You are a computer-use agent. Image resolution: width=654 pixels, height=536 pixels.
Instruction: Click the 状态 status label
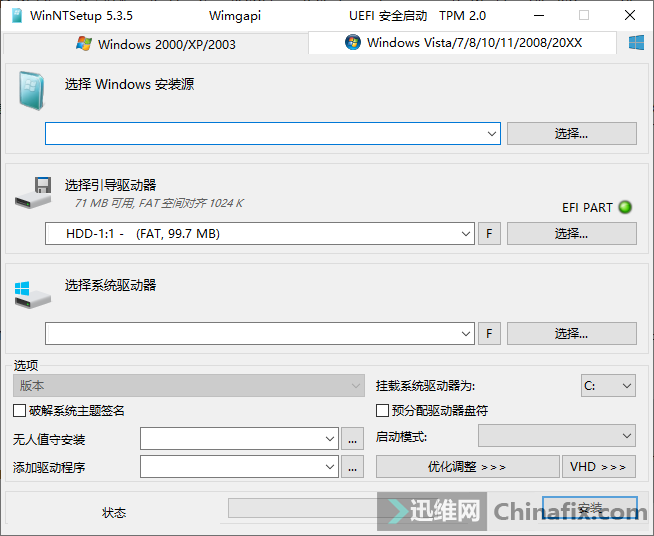coord(114,513)
